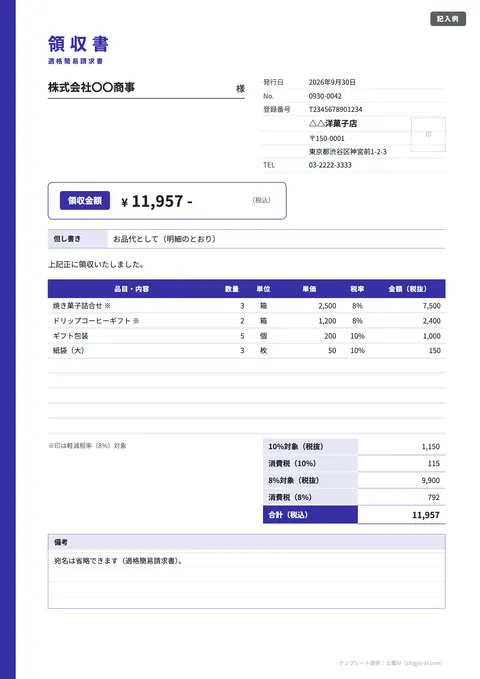480x679 pixels.
Task: Click the proviso お品代として（明細のとおり）
Action: (x=164, y=239)
